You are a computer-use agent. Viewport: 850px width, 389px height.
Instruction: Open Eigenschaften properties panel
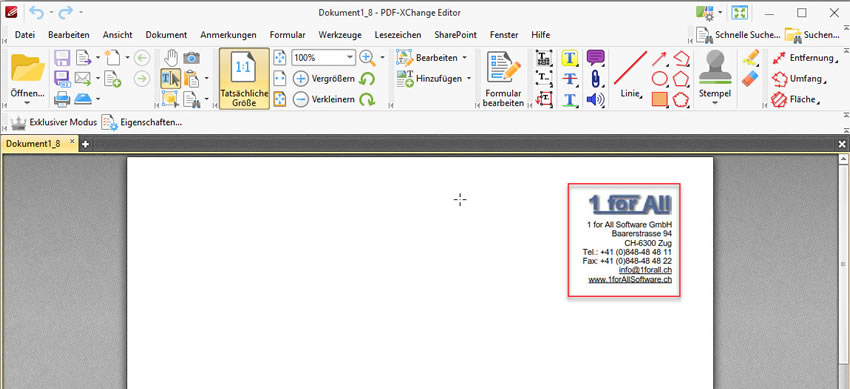pos(142,122)
